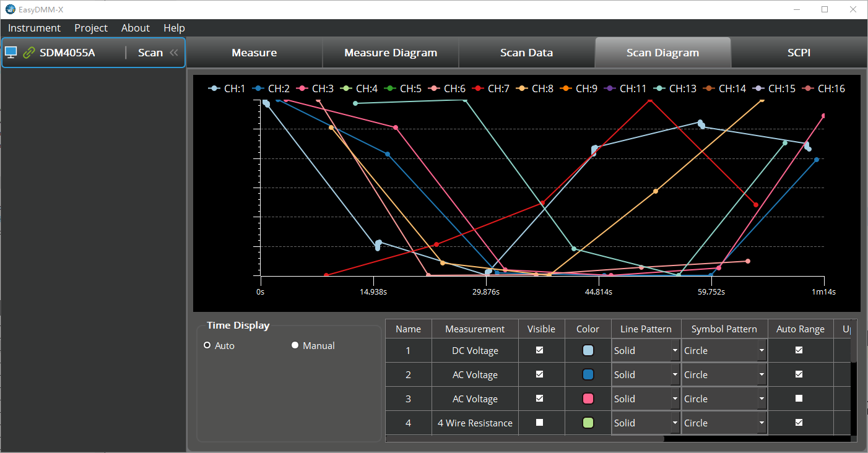The width and height of the screenshot is (868, 453).
Task: Open Symbol Pattern dropdown for channel 2
Action: pos(761,375)
